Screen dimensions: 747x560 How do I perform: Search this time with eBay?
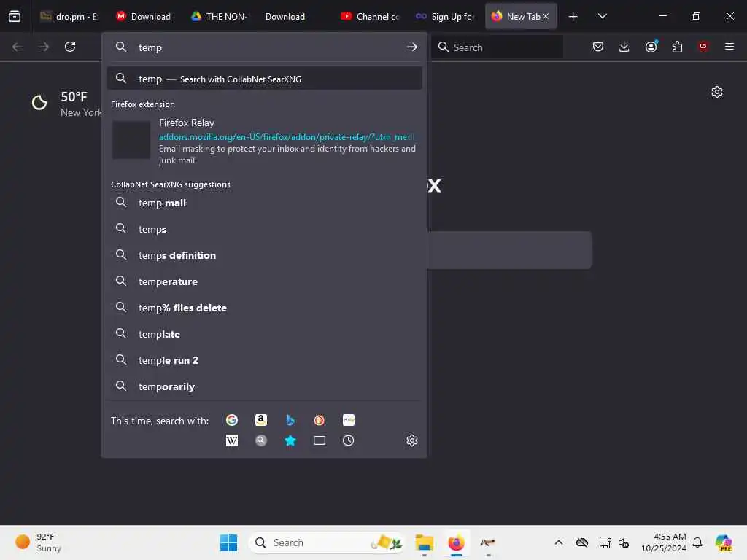[349, 420]
